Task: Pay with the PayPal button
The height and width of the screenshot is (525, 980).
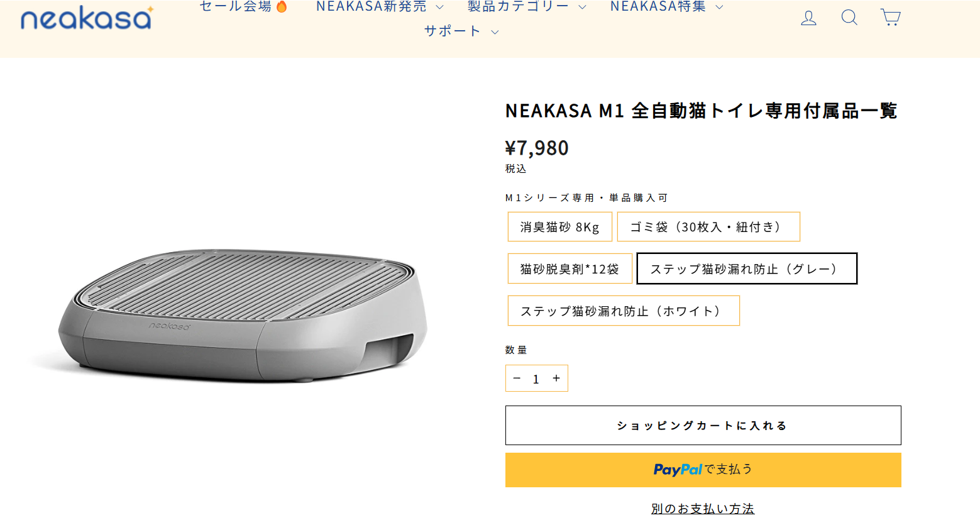Action: [703, 470]
